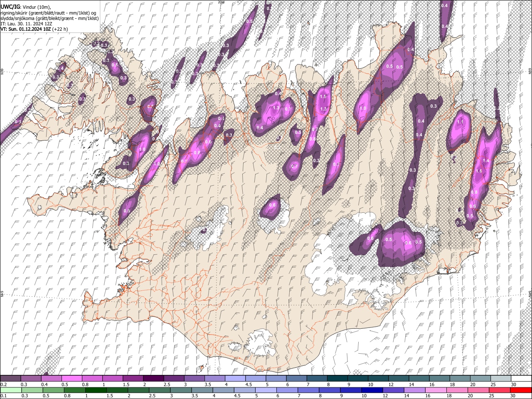Click the 'IT: Lau. 30. 11. 2024 12Z' line
Screen dimensions: 532x399
tap(26, 24)
